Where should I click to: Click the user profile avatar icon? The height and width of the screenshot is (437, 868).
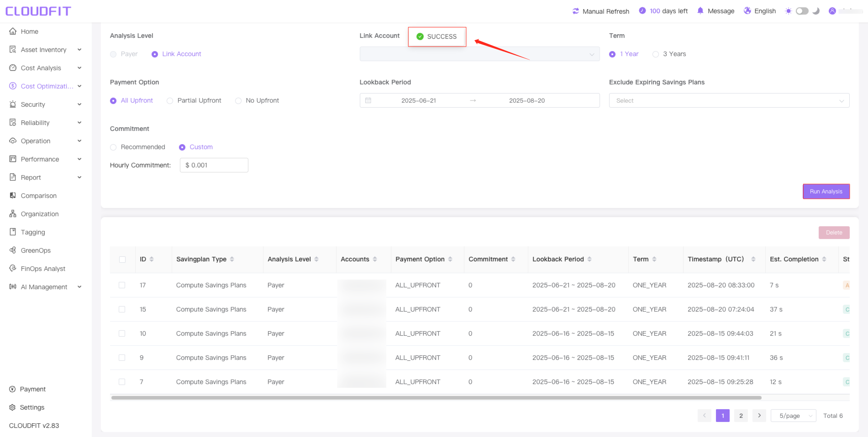coord(832,11)
